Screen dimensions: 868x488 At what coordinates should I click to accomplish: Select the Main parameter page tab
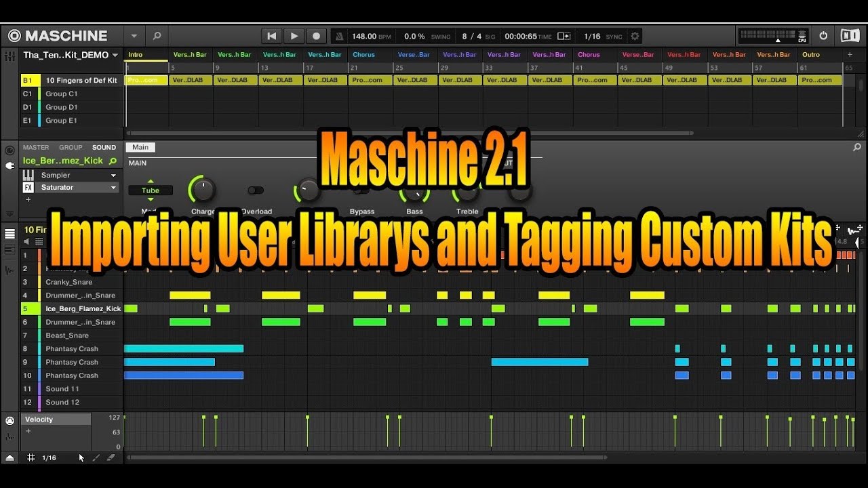coord(140,147)
